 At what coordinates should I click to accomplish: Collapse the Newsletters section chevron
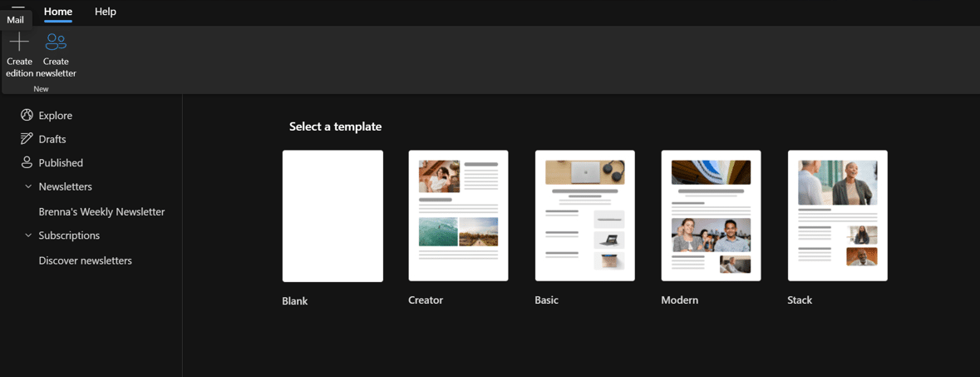pyautogui.click(x=28, y=186)
